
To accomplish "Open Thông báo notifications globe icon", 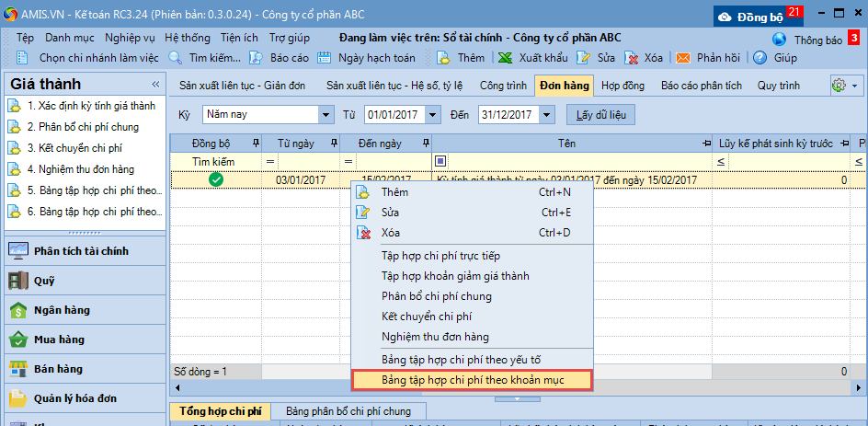I will pos(780,40).
